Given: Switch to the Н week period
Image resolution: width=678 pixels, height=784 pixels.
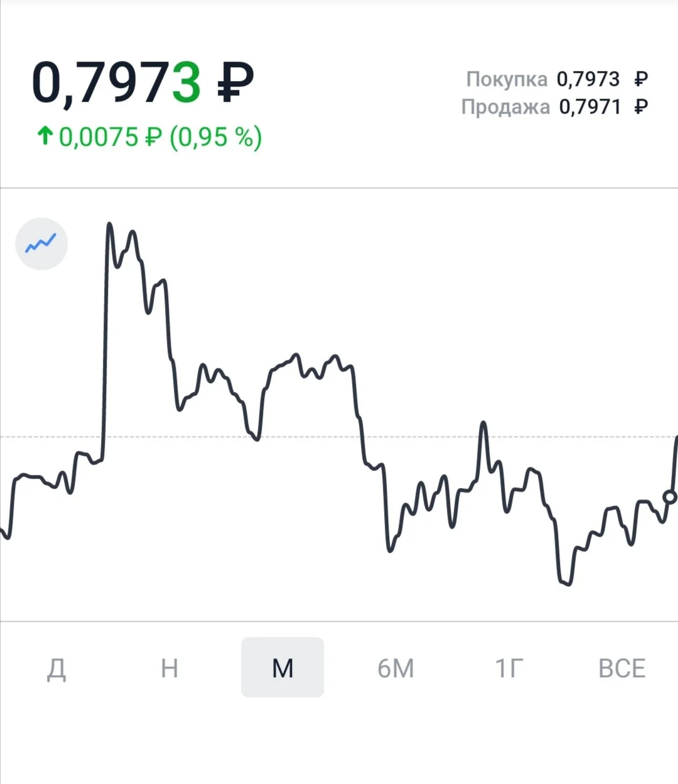Looking at the screenshot, I should (169, 668).
